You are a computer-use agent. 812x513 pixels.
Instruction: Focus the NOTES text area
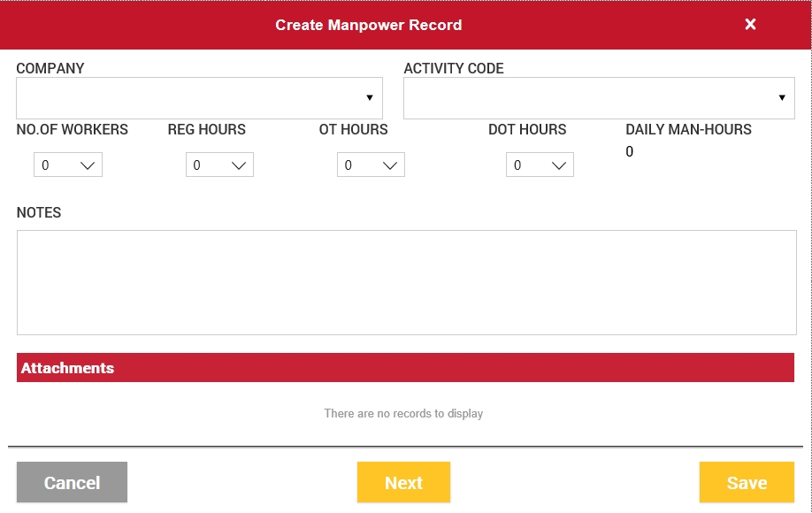click(406, 282)
